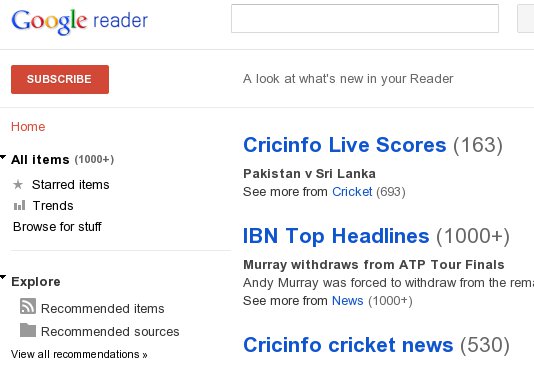Screen dimensions: 534x368
Task: Open the Trends bar chart icon
Action: tap(19, 205)
